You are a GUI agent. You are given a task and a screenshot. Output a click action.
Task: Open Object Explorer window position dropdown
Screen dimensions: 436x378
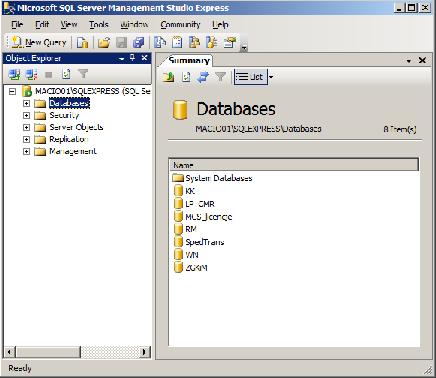click(x=122, y=58)
